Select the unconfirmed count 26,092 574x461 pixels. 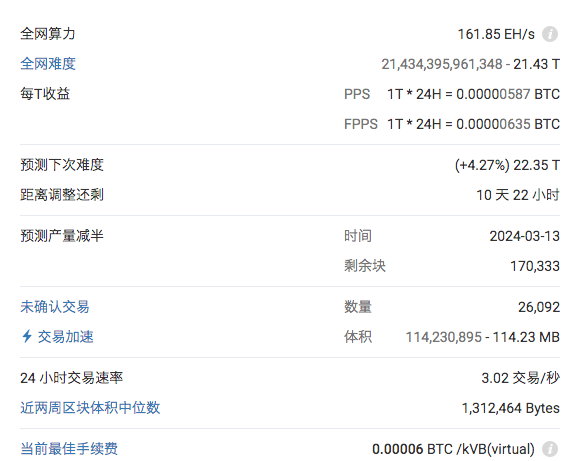539,308
